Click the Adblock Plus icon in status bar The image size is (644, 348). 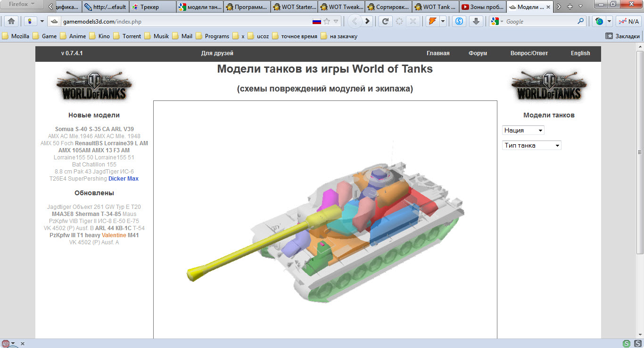pos(6,344)
